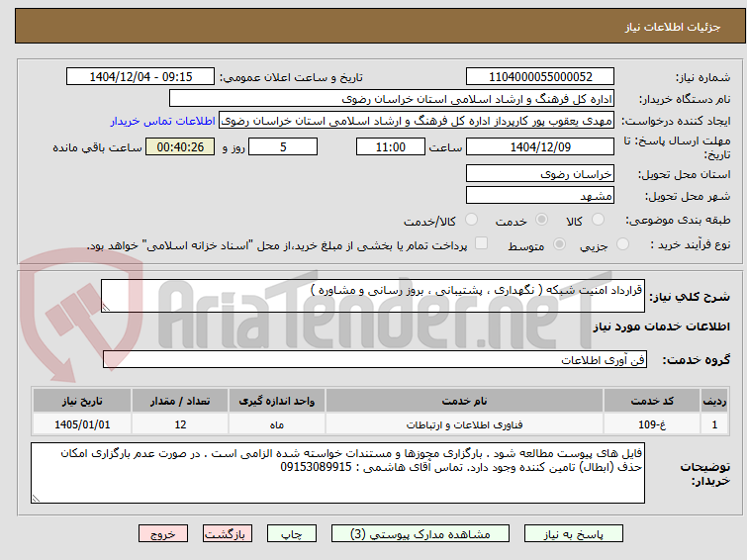This screenshot has height=560, width=747.
Task: Click the delivery province field خراسان رضوی
Action: tap(540, 173)
